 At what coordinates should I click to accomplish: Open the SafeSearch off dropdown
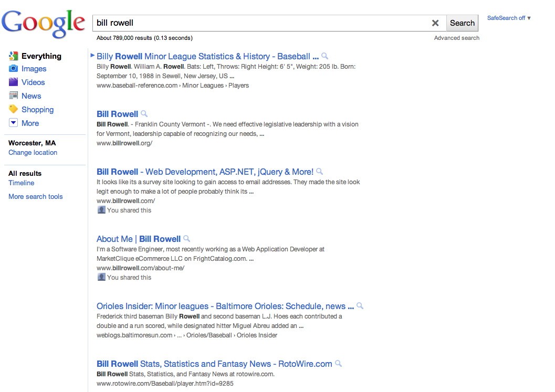(x=509, y=18)
